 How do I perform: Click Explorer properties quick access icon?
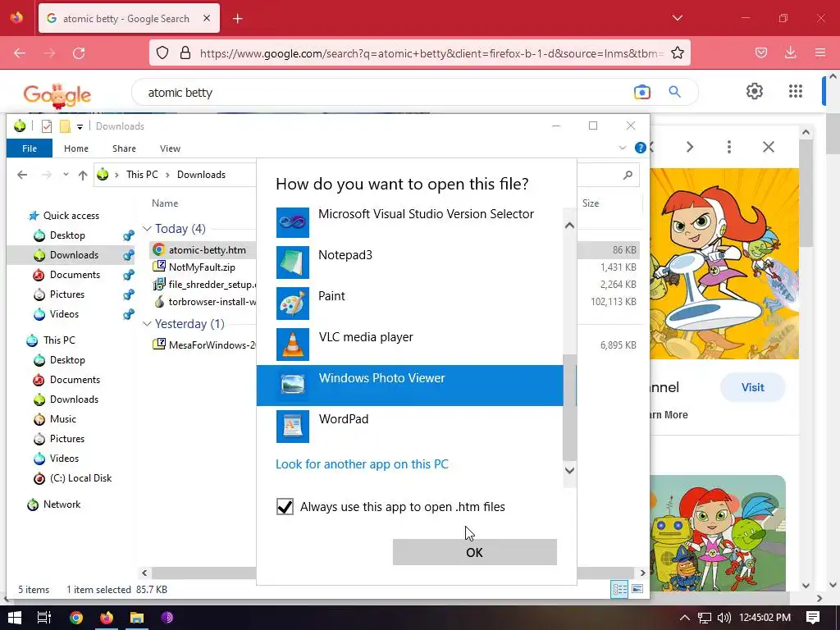[x=47, y=126]
